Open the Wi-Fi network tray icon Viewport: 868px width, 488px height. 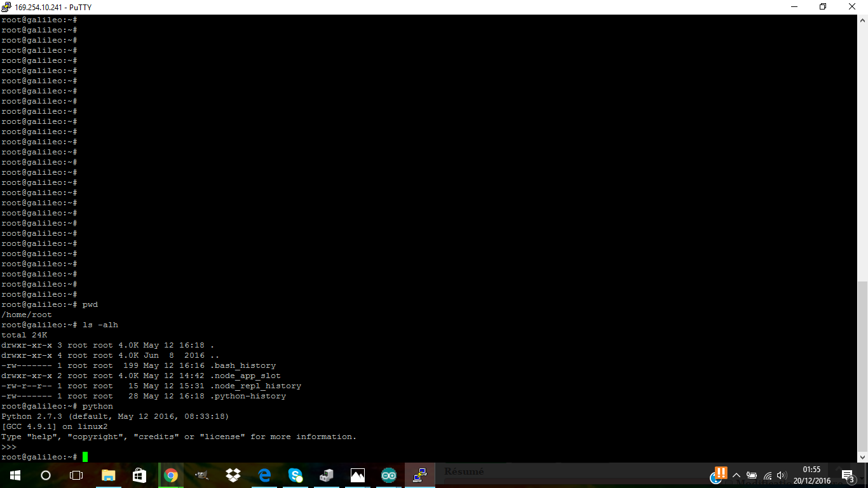pyautogui.click(x=768, y=475)
